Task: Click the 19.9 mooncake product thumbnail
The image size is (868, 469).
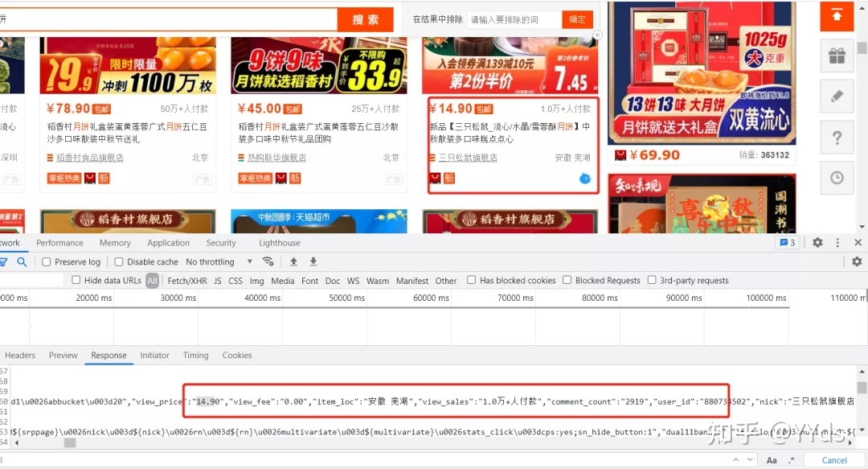Action: coord(128,65)
